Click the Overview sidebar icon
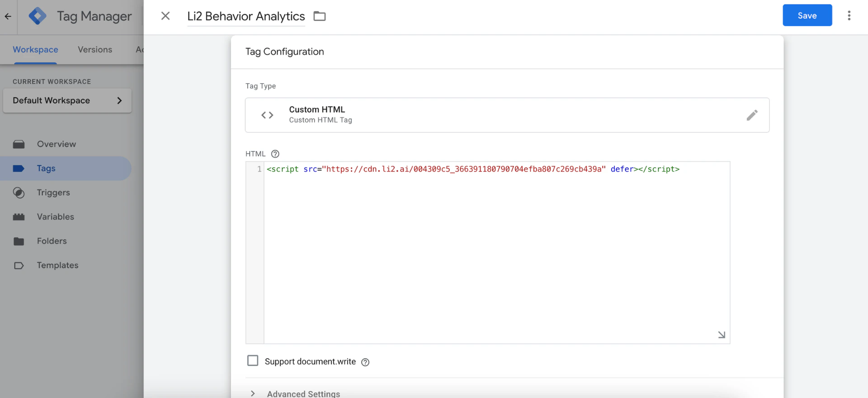 click(19, 144)
